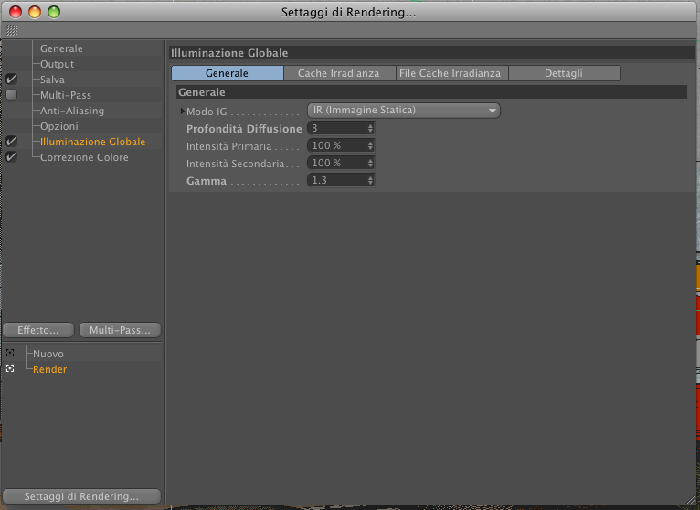This screenshot has height=510, width=700.
Task: Select Generale in the sidebar list
Action: [61, 49]
